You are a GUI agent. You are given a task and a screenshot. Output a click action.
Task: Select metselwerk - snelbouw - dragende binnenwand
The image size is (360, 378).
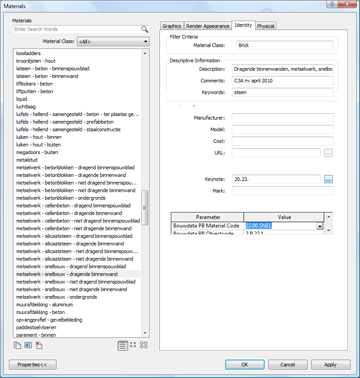pyautogui.click(x=67, y=274)
